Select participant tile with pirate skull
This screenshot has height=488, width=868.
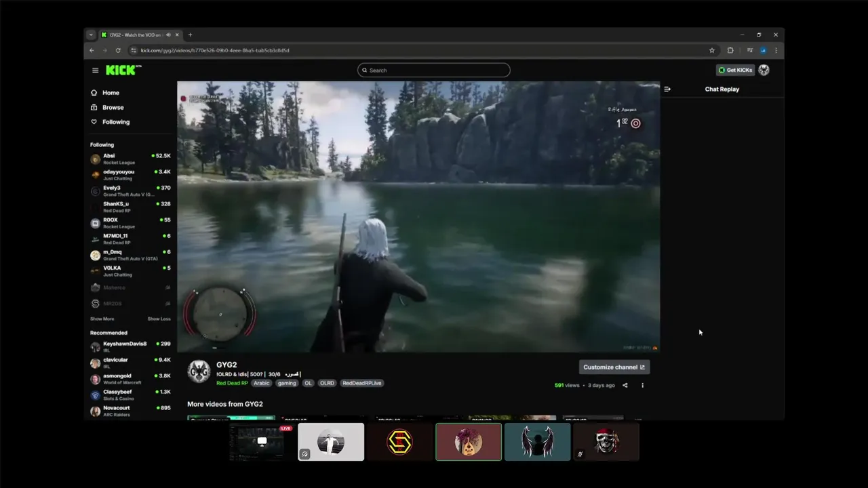pos(606,442)
